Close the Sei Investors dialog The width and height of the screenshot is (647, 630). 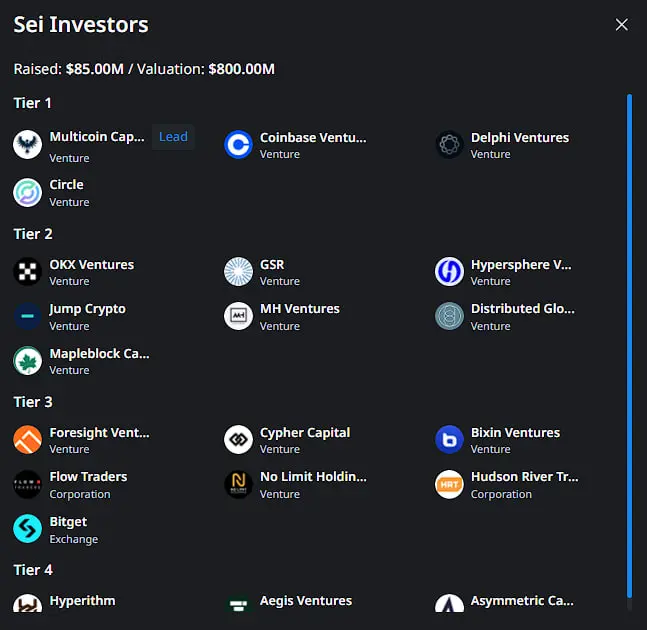(621, 25)
